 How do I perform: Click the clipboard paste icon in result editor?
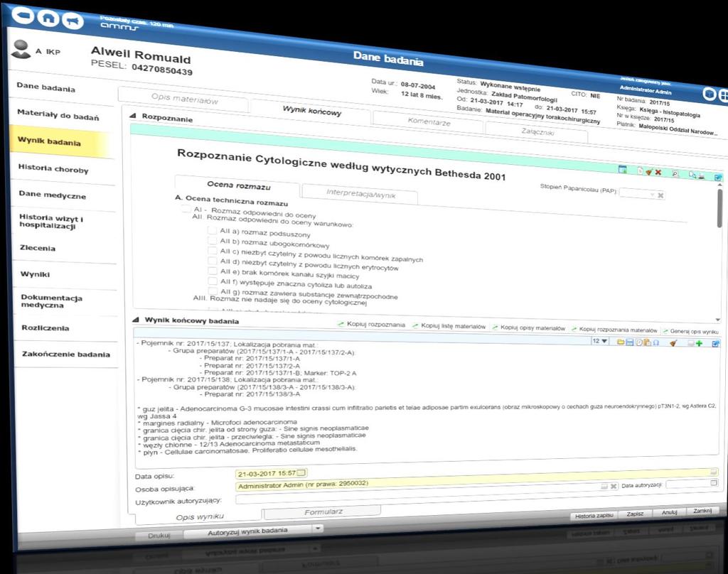click(x=647, y=343)
